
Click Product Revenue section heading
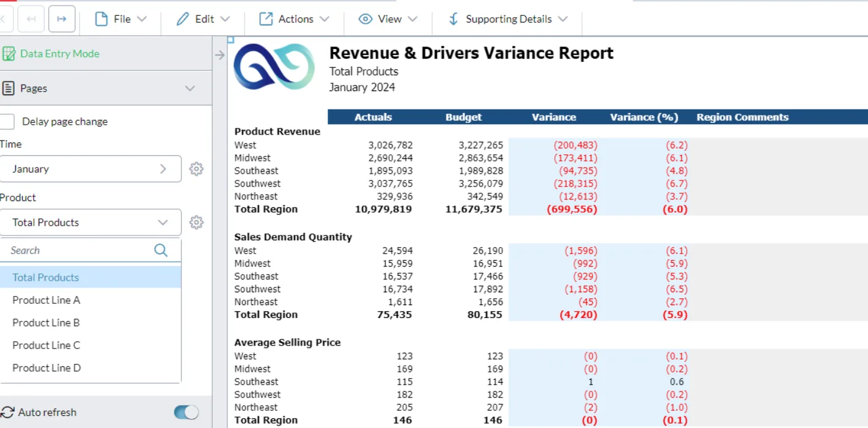(x=278, y=131)
